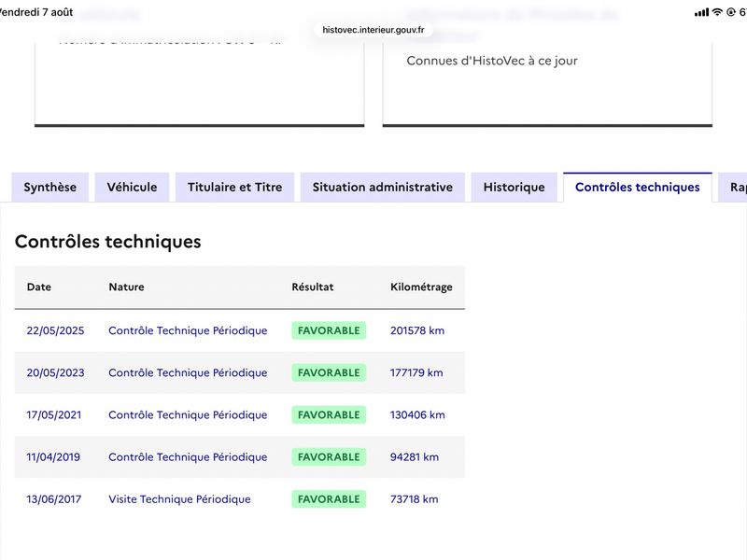Screen dimensions: 747x560
Task: Select the mileage 130406 km
Action: 417,414
